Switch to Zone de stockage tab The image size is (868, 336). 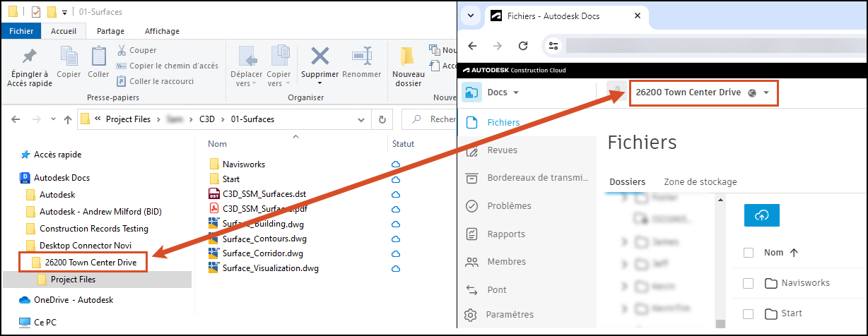click(x=700, y=181)
